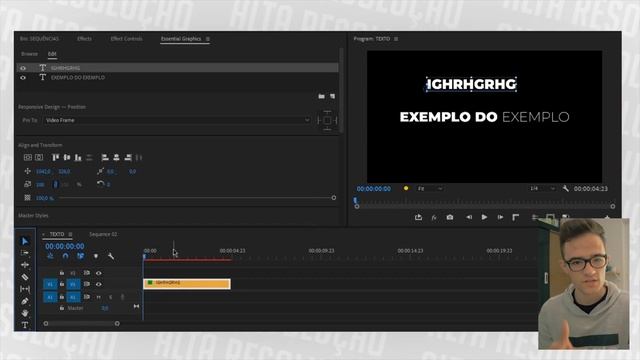
Task: Open the 1/4 playback resolution dropdown
Action: click(542, 188)
